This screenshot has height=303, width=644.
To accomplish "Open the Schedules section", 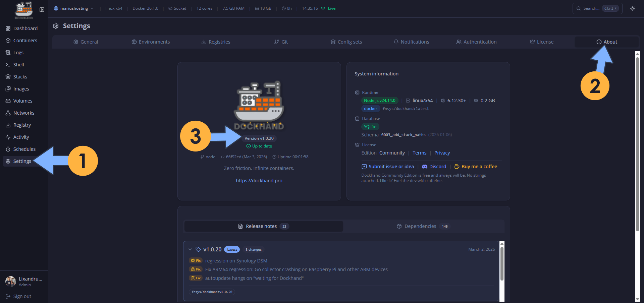I will (24, 149).
